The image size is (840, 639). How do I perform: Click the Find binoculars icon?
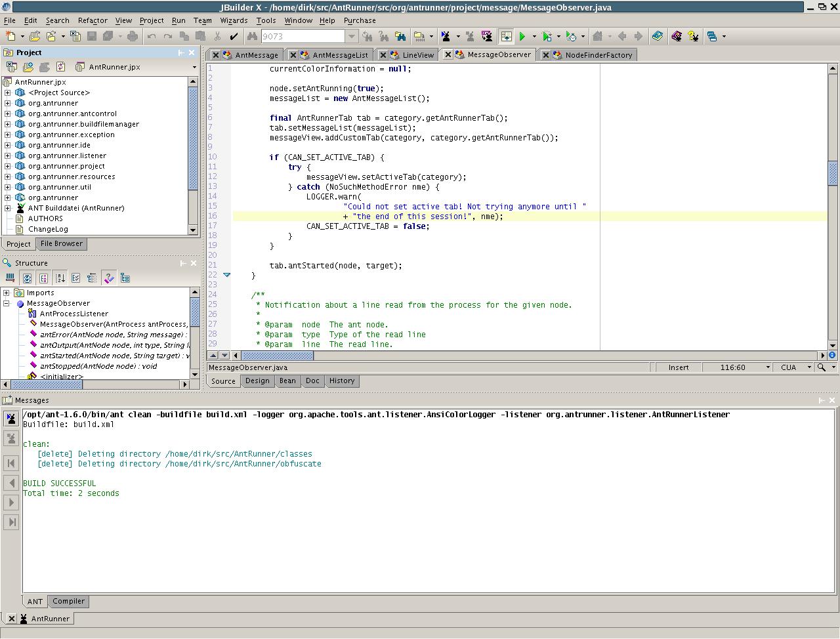click(252, 36)
